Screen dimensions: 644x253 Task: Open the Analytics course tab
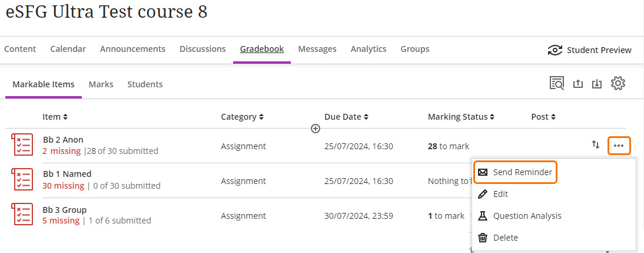(369, 49)
